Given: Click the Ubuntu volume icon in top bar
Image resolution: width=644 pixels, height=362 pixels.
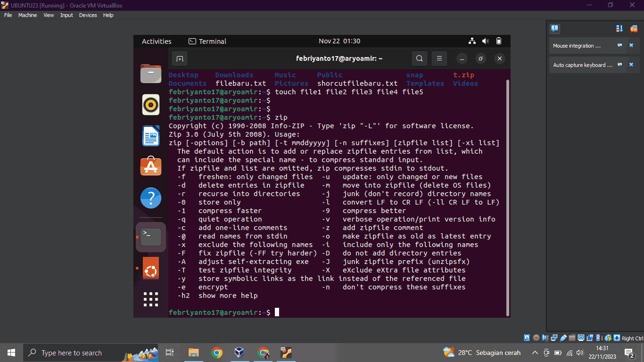Looking at the screenshot, I should 486,41.
